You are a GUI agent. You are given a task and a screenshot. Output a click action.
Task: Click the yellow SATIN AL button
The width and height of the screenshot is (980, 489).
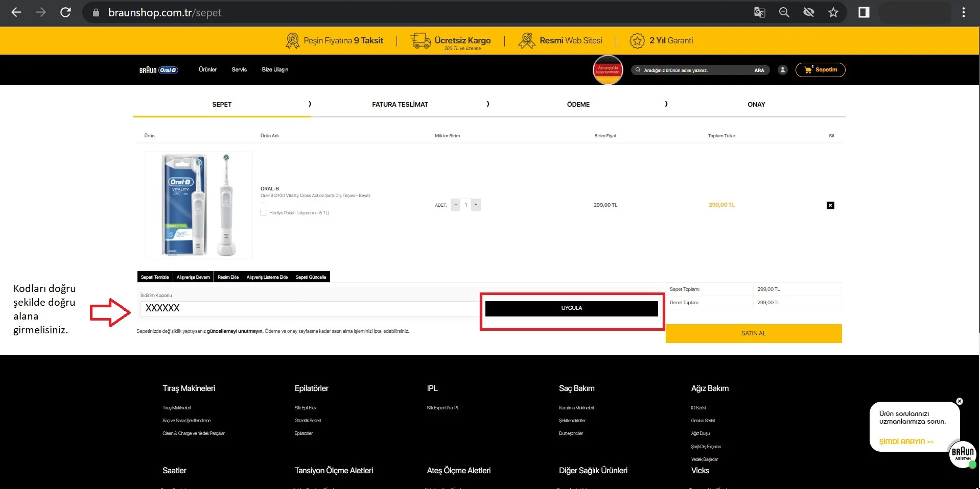[753, 333]
